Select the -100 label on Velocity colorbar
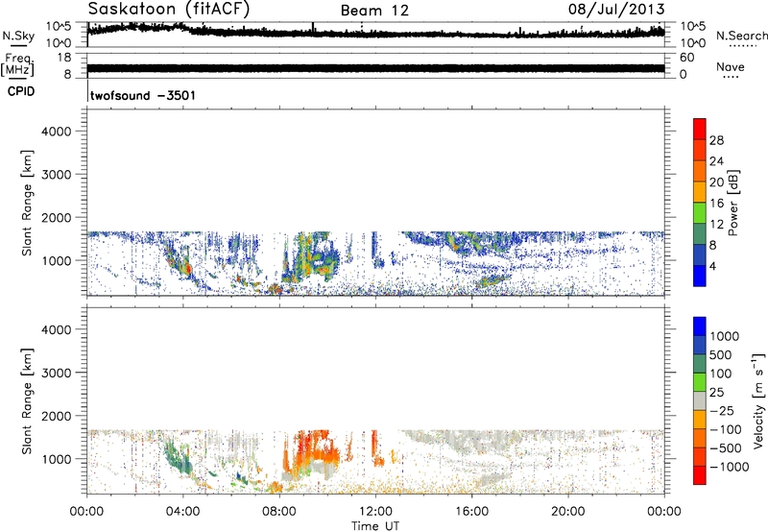This screenshot has height=532, width=768. tap(727, 429)
